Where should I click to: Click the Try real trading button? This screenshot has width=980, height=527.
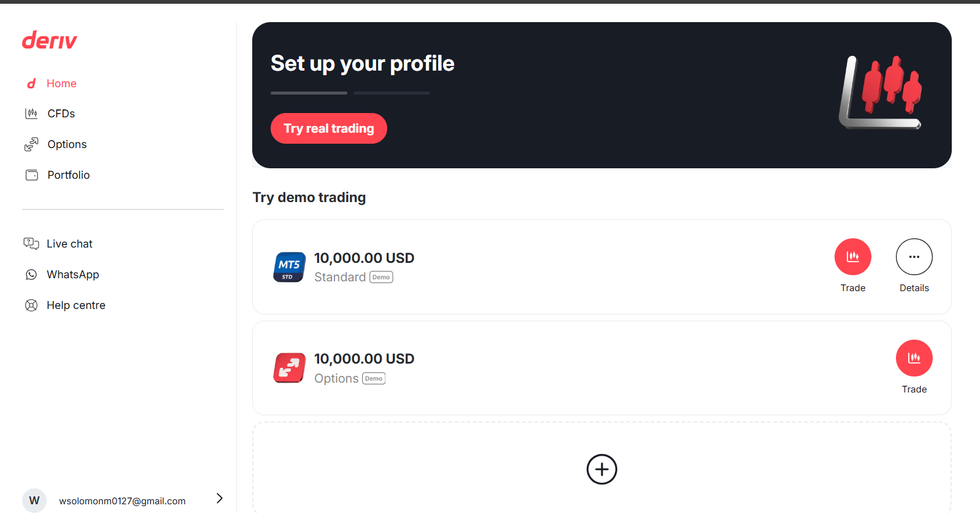coord(329,128)
